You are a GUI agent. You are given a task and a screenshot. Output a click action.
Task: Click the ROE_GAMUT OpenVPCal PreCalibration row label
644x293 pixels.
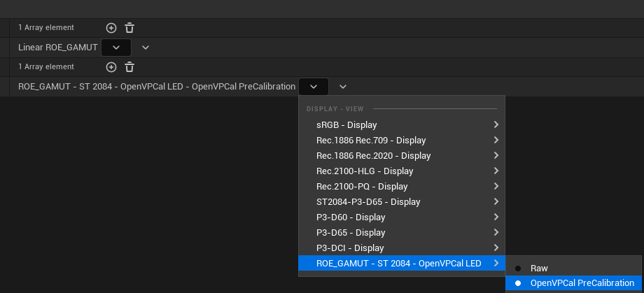pos(157,87)
